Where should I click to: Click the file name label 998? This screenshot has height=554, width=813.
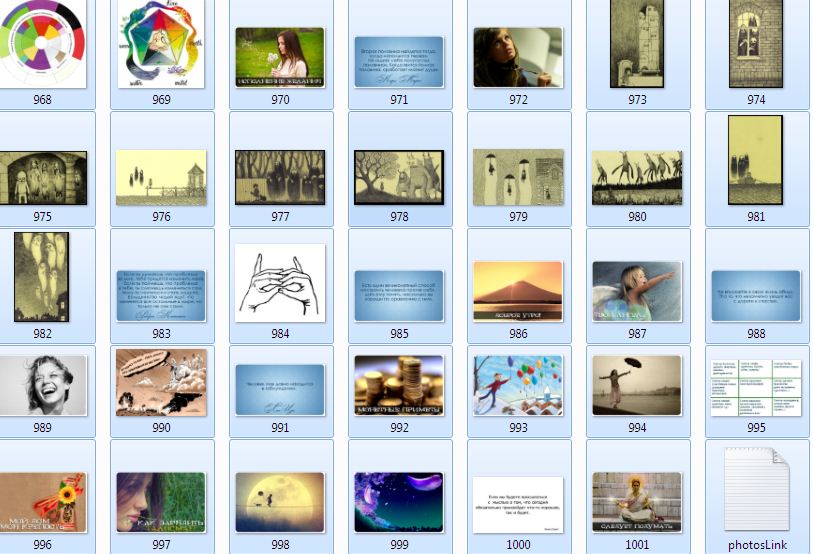(280, 544)
